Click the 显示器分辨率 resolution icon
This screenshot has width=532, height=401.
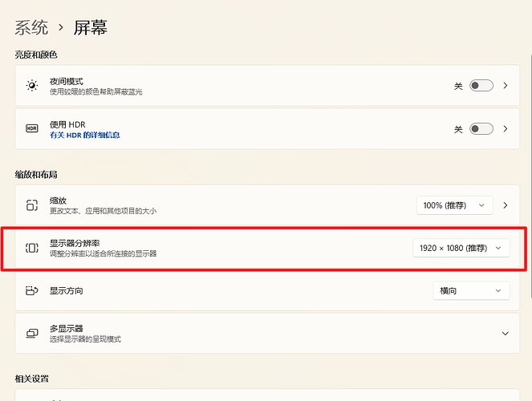tap(31, 248)
